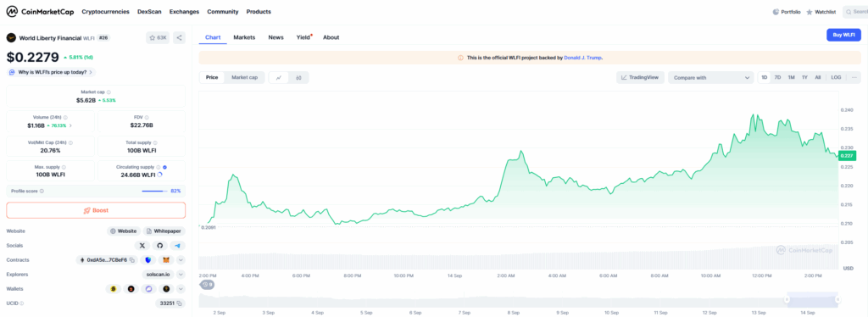Expand the Explorers list chevron
Screen dimensions: 868x317
(181, 274)
